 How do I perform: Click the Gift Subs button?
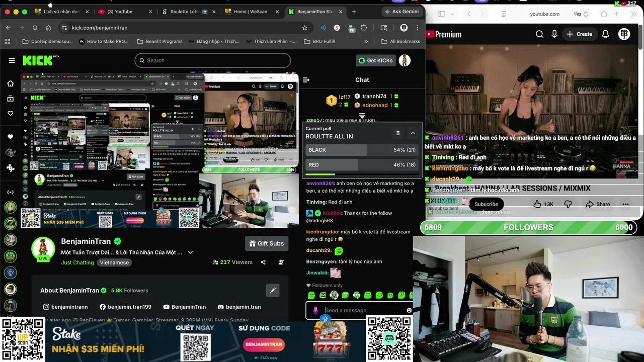tap(267, 243)
